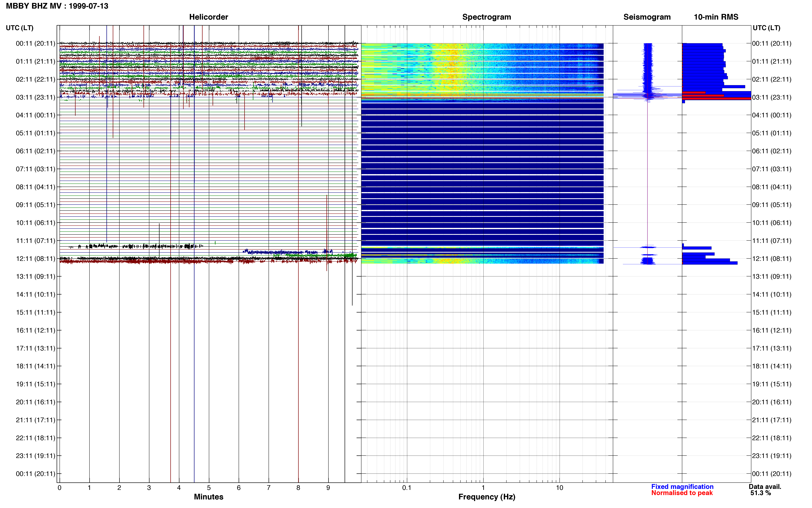The width and height of the screenshot is (812, 508).
Task: Click the '0' tick on the Minutes axis
Action: point(59,488)
